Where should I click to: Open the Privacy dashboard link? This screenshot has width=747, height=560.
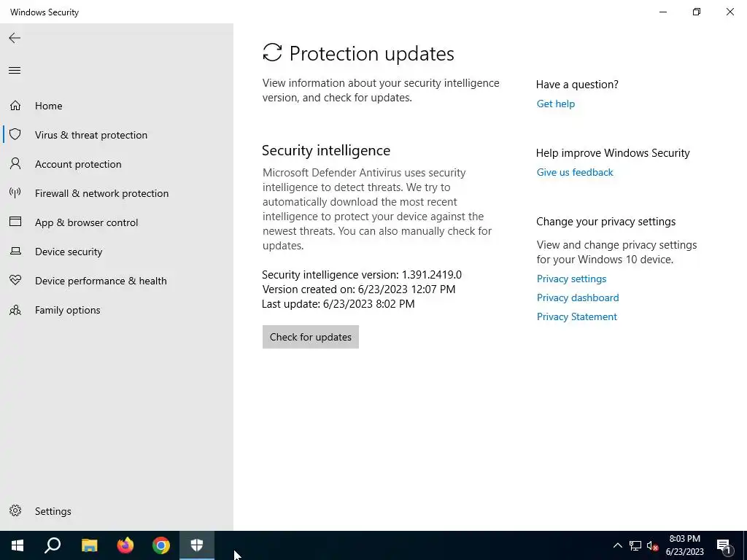click(x=578, y=297)
